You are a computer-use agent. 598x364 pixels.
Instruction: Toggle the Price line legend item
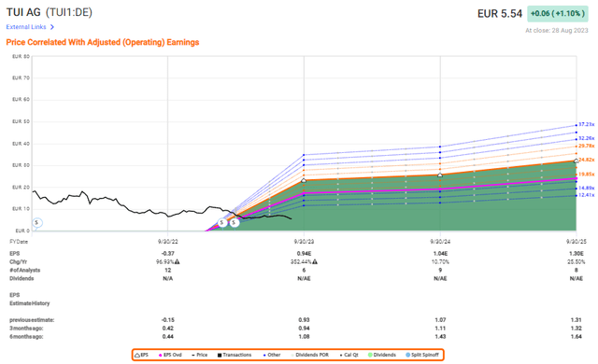(x=199, y=355)
